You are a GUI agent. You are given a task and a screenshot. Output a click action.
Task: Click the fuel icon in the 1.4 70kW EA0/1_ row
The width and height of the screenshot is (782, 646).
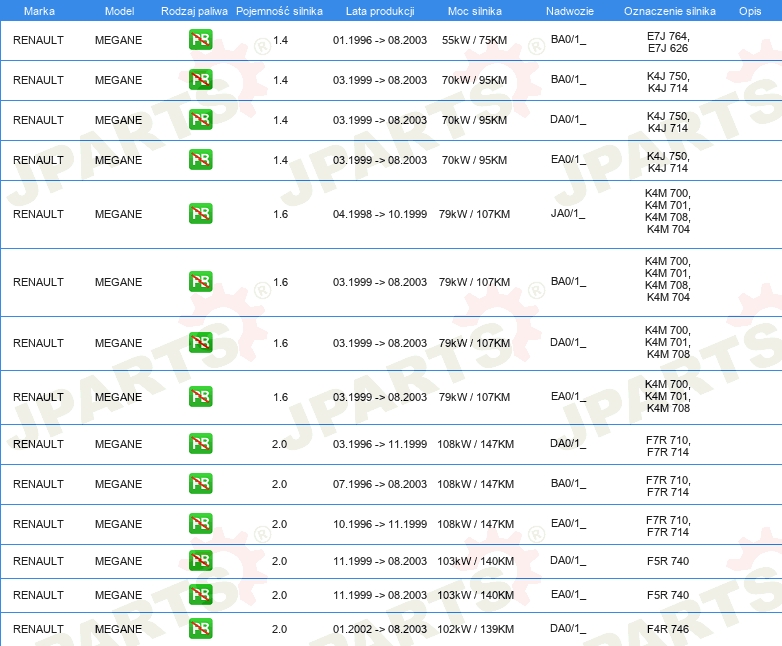[x=200, y=160]
